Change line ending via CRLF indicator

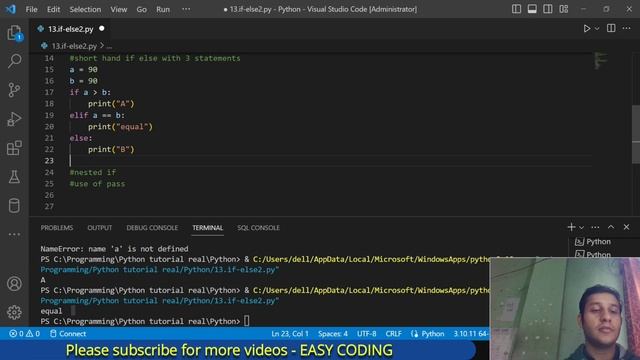[x=393, y=333]
